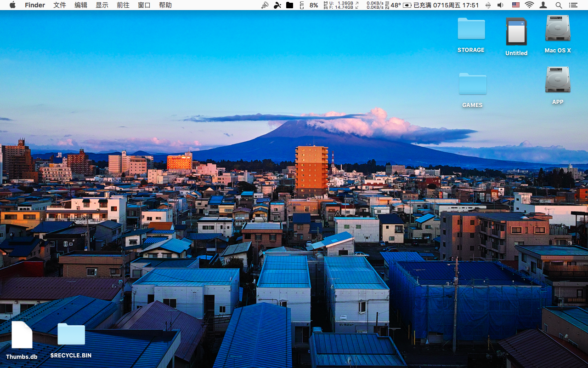The height and width of the screenshot is (368, 588).
Task: Open the 编辑 (Edit) menu
Action: [81, 5]
